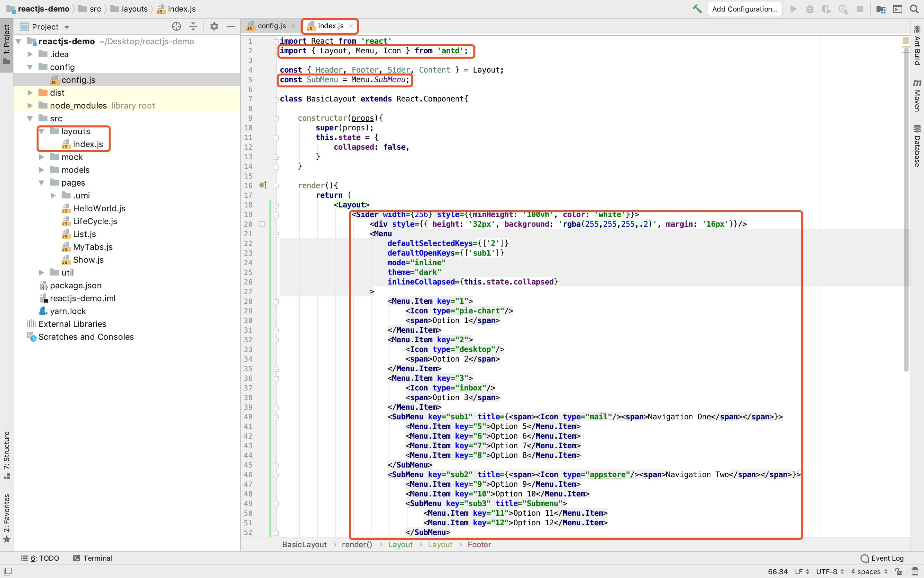924x578 pixels.
Task: Collapse the reactjs-demo root folder
Action: coord(18,41)
